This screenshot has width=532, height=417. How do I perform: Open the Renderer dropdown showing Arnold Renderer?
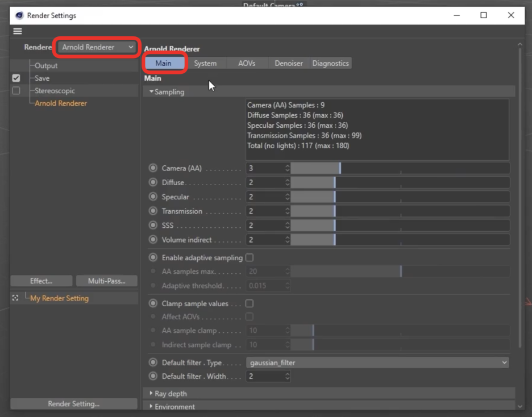(97, 47)
